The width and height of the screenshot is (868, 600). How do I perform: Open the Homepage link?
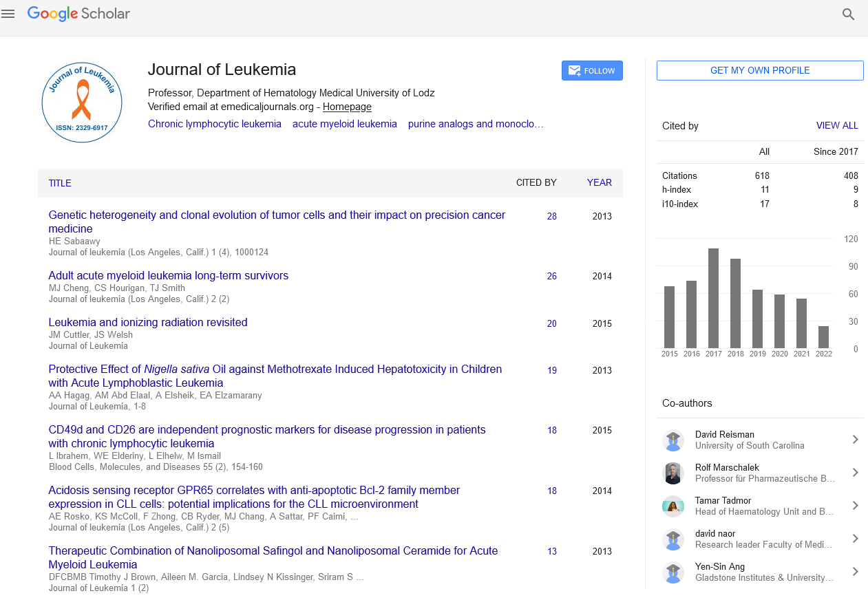[347, 107]
